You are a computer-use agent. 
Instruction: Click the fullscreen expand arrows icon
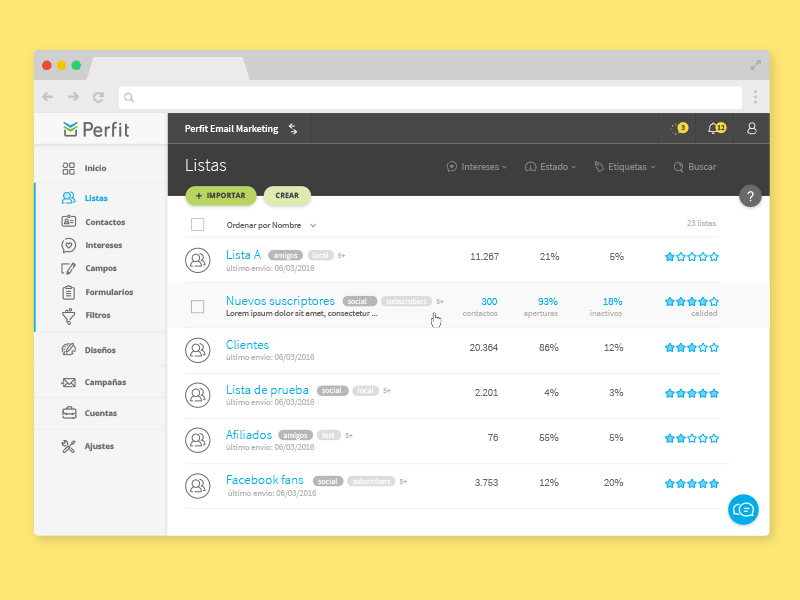[x=756, y=65]
